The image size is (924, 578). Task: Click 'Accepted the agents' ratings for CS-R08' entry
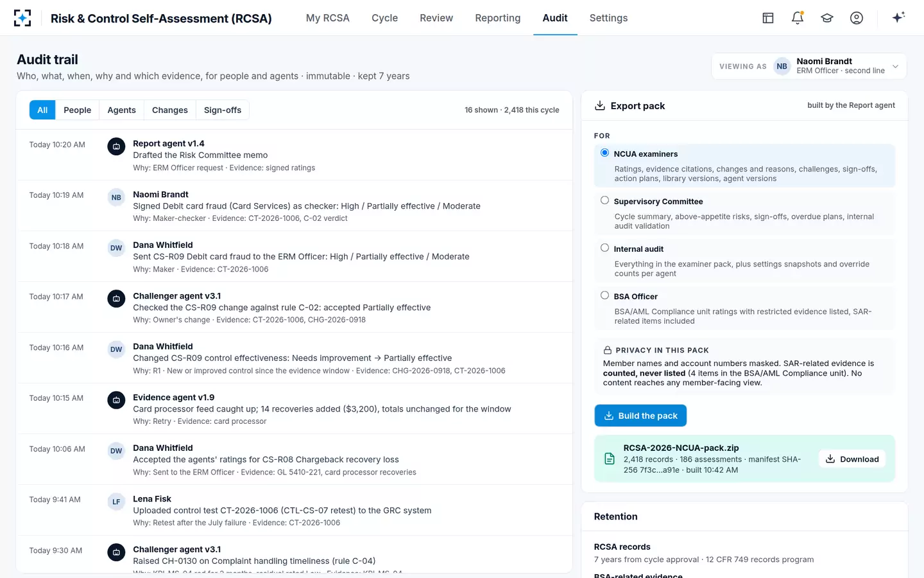point(266,459)
